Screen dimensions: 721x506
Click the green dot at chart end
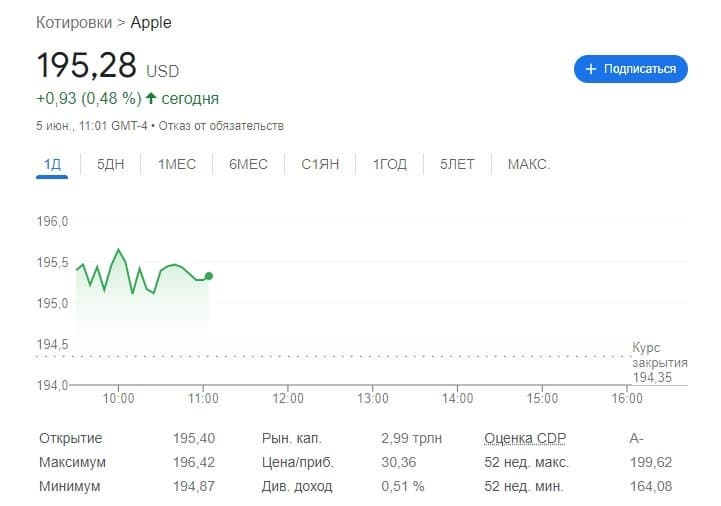coord(208,276)
